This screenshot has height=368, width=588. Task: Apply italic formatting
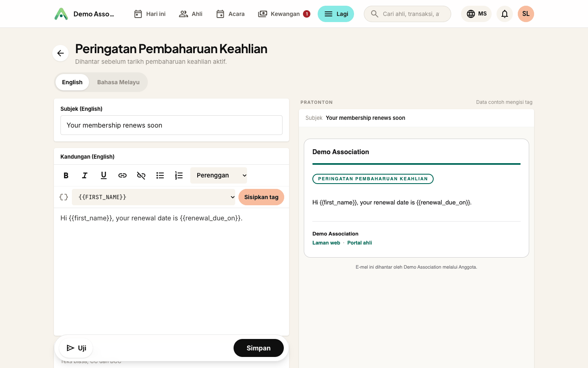pos(85,175)
